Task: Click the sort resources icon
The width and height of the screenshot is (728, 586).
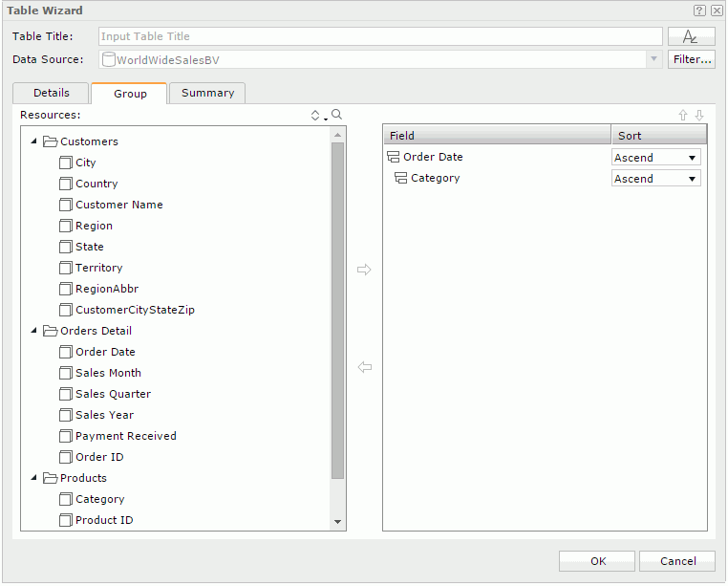Action: 316,115
